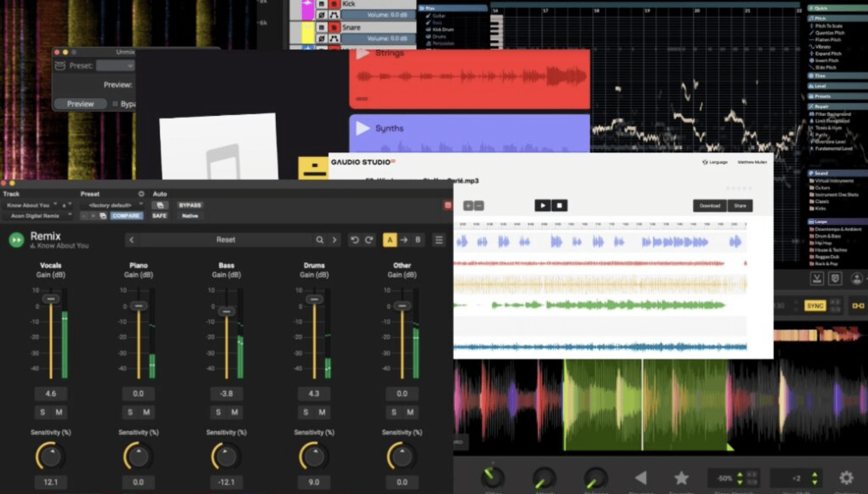Click the Preview button in Unmix window
Screen dimensions: 868x494
click(80, 104)
